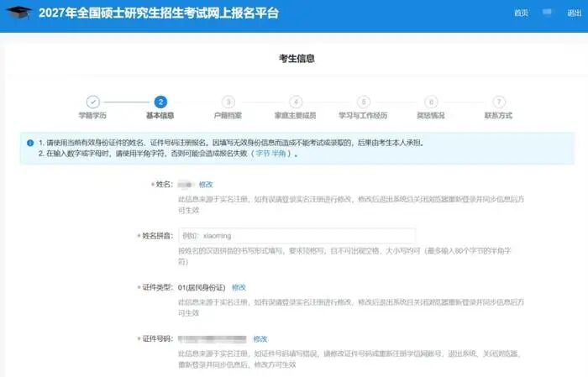Click the 考生信息 page heading
This screenshot has height=377, width=588.
[x=297, y=59]
